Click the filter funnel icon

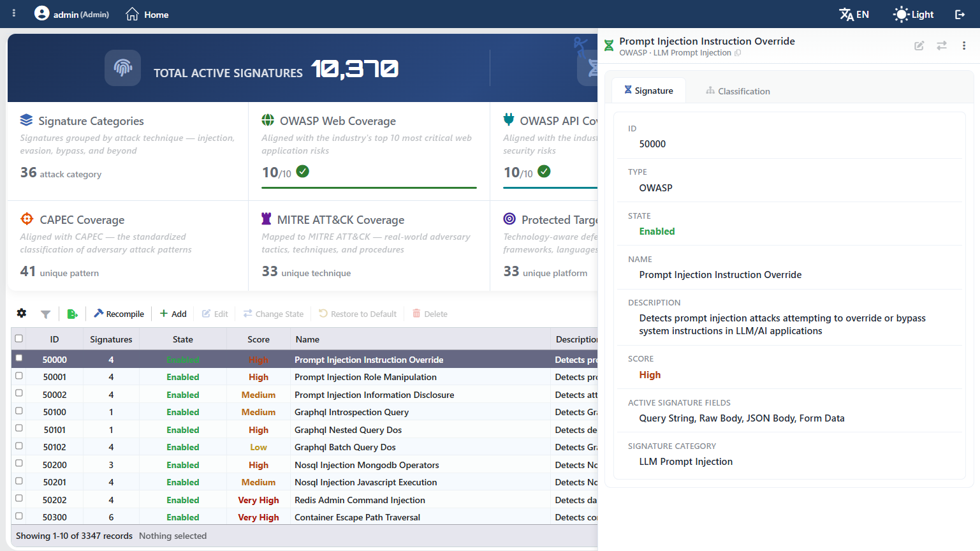(46, 314)
